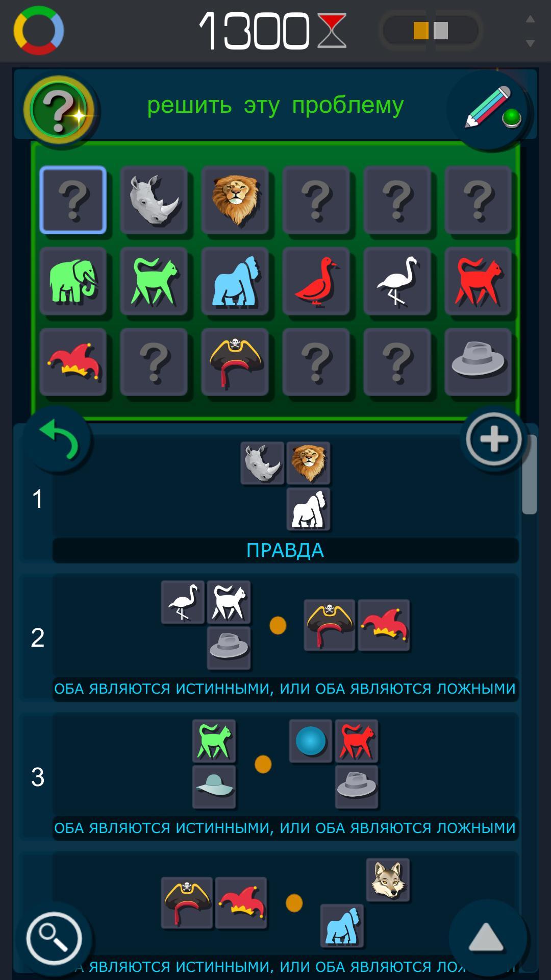
Task: Open the highlighted unknown top-left cell
Action: click(72, 200)
